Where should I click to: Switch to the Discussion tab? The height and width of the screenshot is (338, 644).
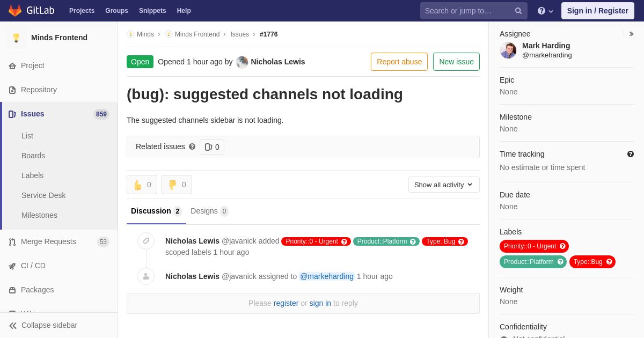(156, 211)
